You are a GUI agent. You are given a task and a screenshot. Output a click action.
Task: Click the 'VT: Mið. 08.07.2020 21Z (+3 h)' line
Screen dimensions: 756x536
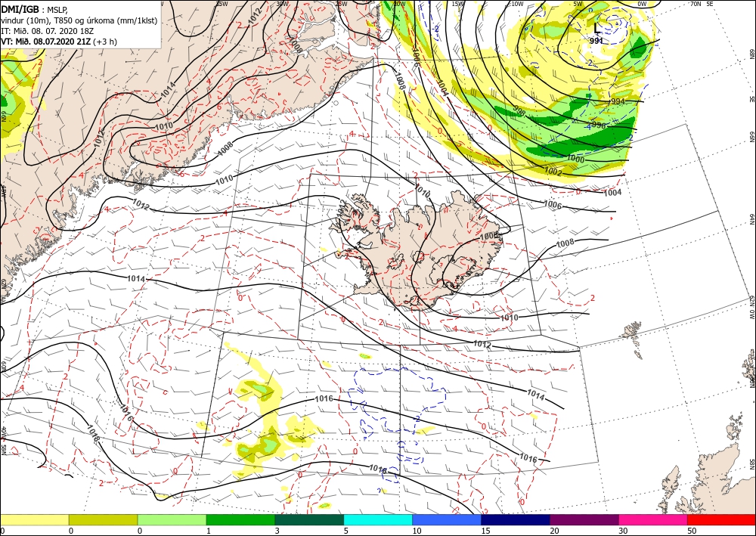(x=59, y=42)
